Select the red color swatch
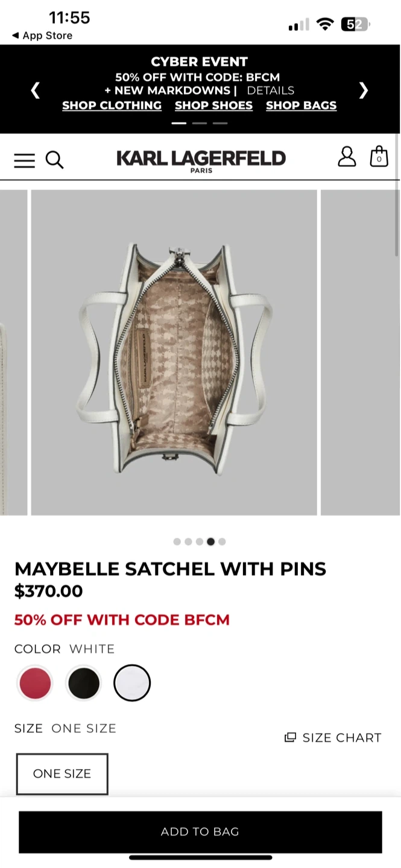This screenshot has width=401, height=868. coord(35,683)
